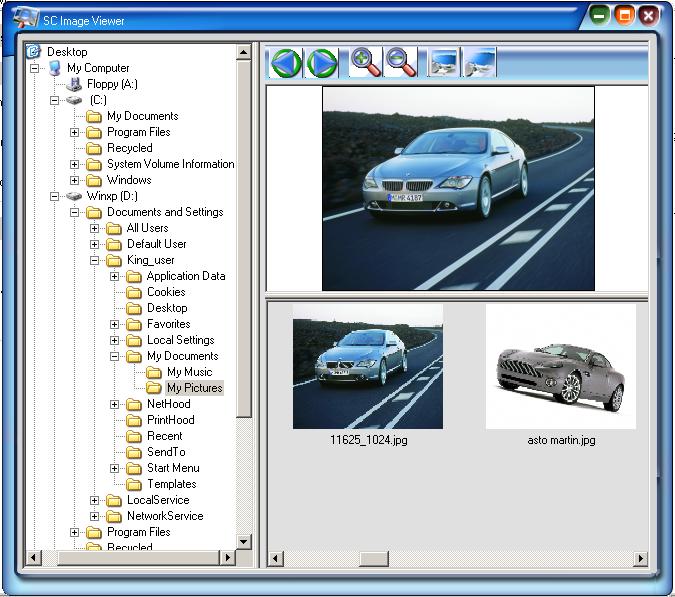Click the thumbnail pane horizontal scroll thumb
Image resolution: width=675 pixels, height=597 pixels.
tap(374, 559)
